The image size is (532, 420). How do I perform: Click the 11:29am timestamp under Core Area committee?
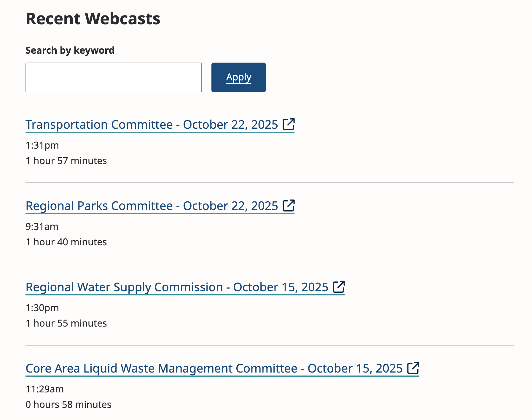(x=44, y=389)
